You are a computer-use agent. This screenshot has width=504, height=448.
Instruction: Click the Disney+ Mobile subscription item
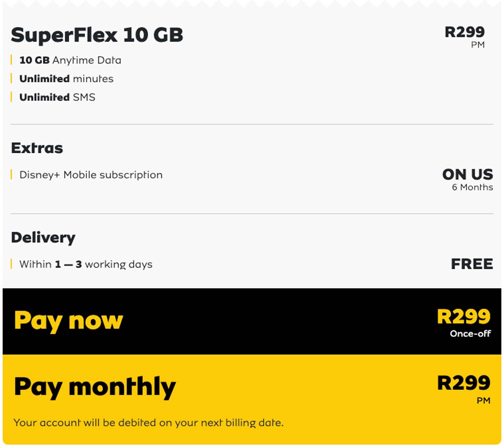click(91, 175)
